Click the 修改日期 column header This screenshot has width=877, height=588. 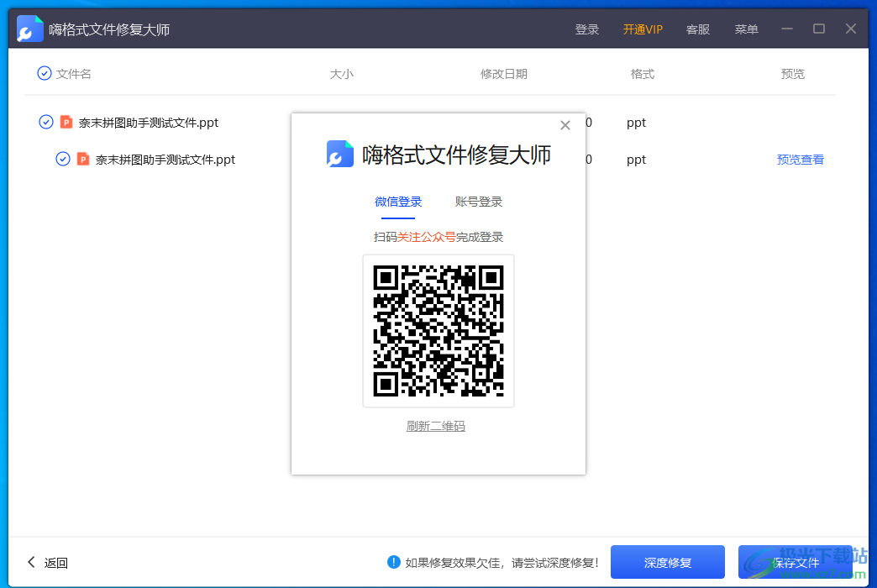[x=503, y=74]
